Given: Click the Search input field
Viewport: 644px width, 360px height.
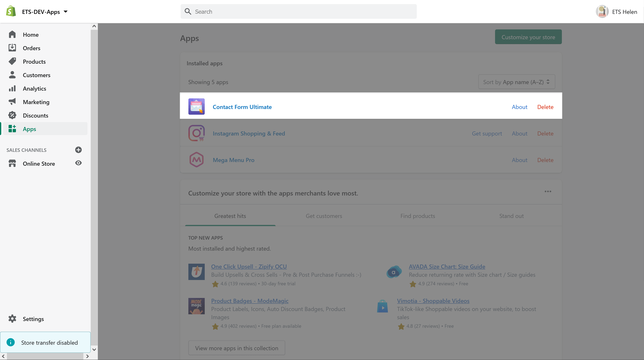Looking at the screenshot, I should 299,11.
